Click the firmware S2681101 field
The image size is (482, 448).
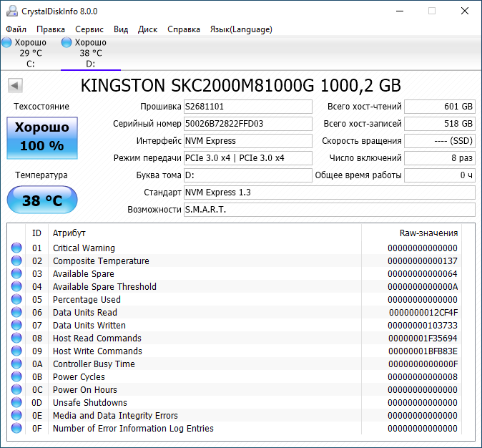(x=248, y=107)
